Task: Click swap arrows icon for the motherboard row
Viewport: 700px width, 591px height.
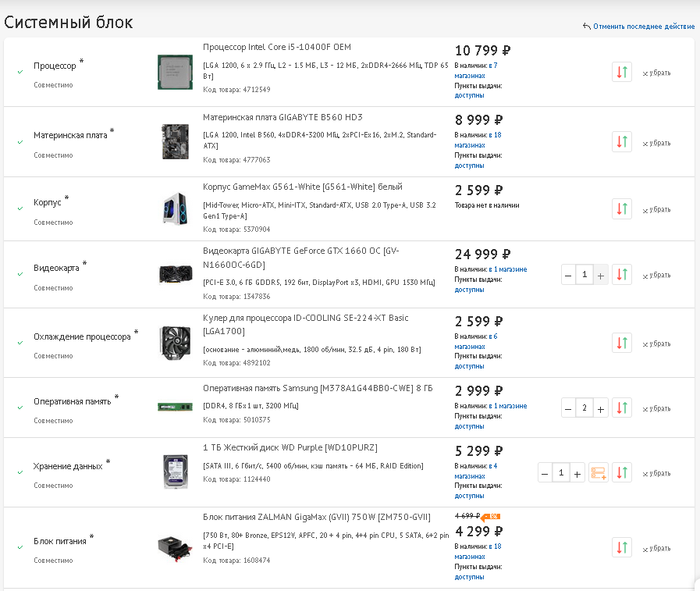Action: [622, 142]
